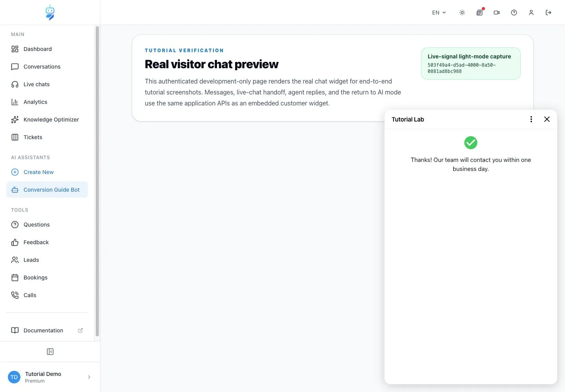Open the Live chats page

[x=47, y=84]
